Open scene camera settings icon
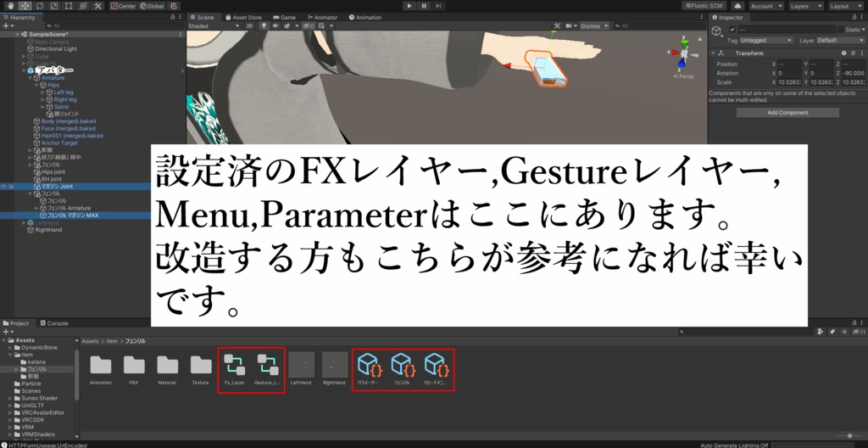 570,25
